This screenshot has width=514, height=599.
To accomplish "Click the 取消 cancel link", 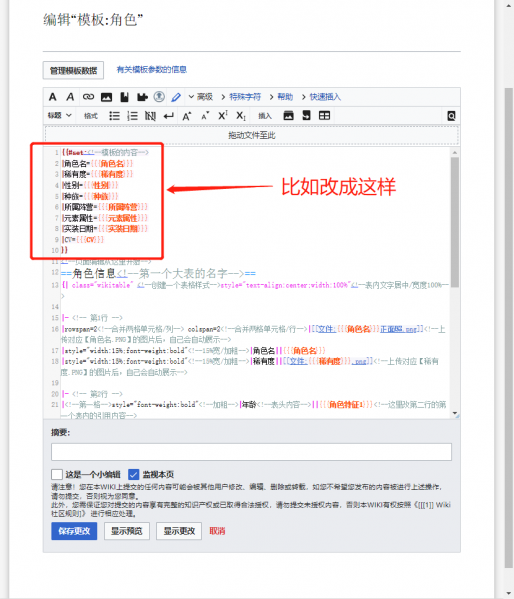I will pyautogui.click(x=217, y=531).
